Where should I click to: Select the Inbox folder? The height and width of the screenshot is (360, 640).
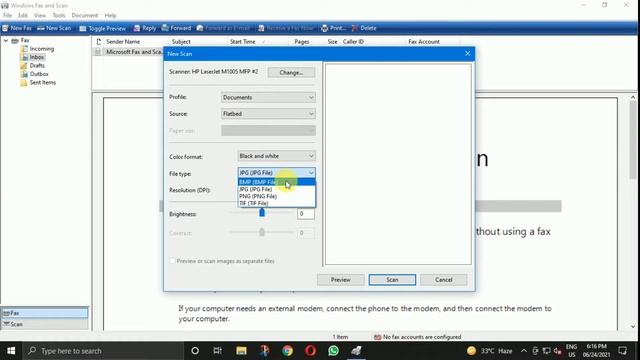tap(36, 57)
